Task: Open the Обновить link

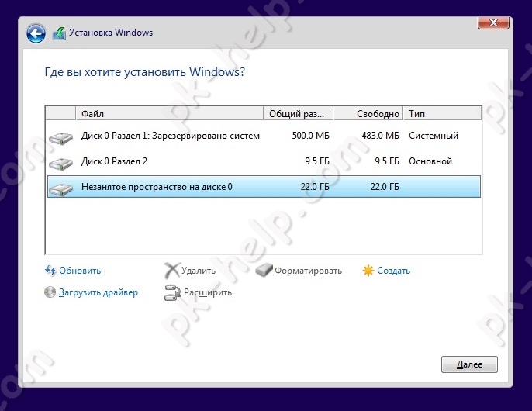Action: [x=80, y=271]
